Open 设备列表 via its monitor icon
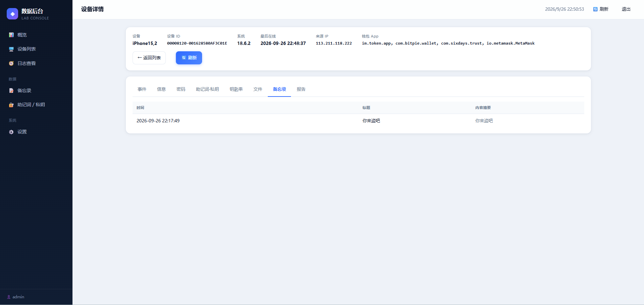 click(11, 49)
